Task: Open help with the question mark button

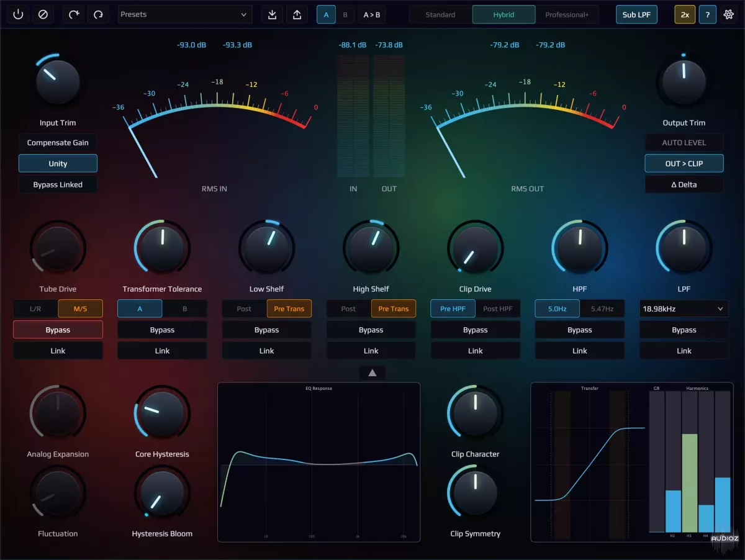Action: (x=707, y=14)
